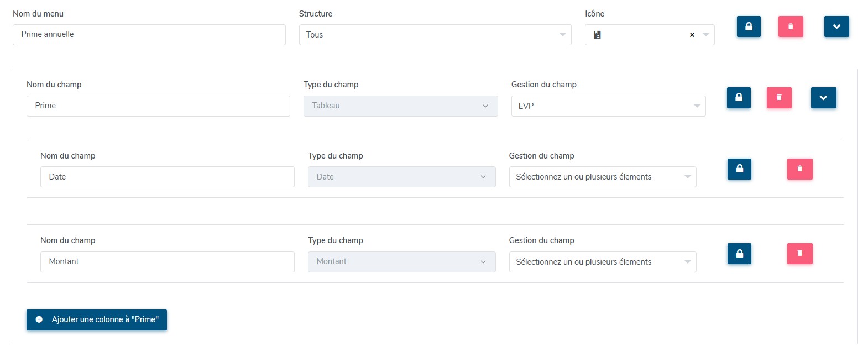868x352 pixels.
Task: Click the Montant field name input
Action: (167, 261)
